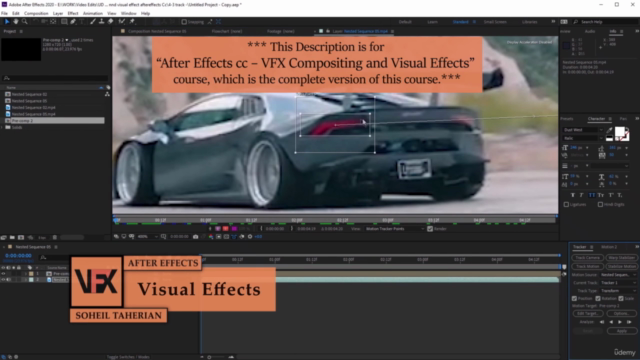Select the Eraser tool

[110, 22]
